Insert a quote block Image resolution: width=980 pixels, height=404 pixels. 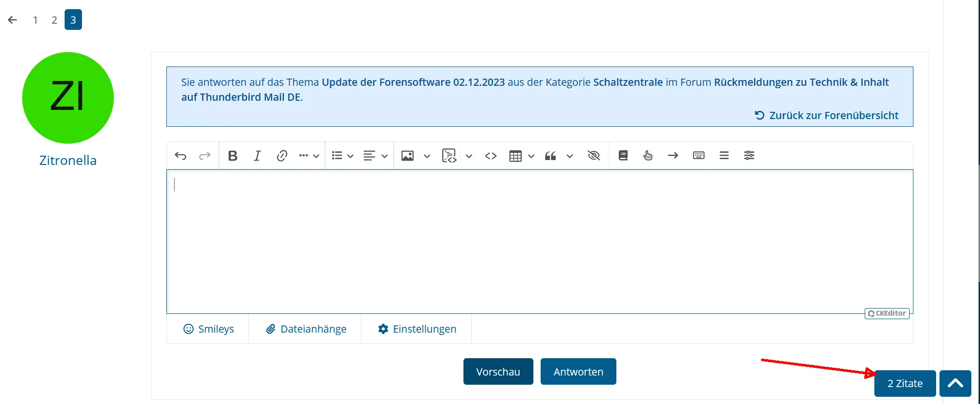(x=550, y=156)
